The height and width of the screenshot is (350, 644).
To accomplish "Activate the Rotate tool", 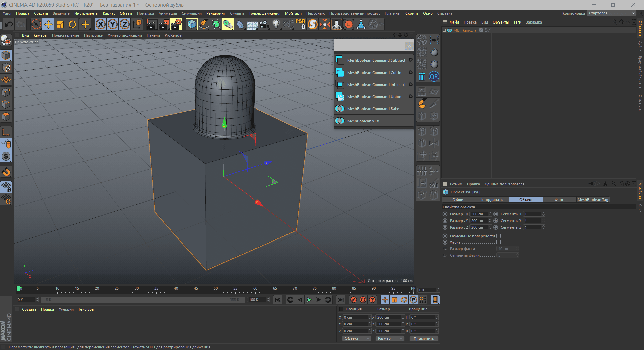I will click(x=72, y=24).
